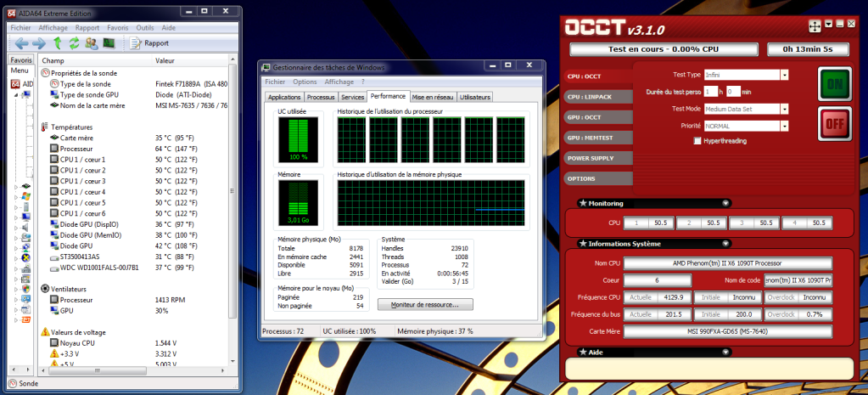Switch to the Processus tab

point(321,97)
